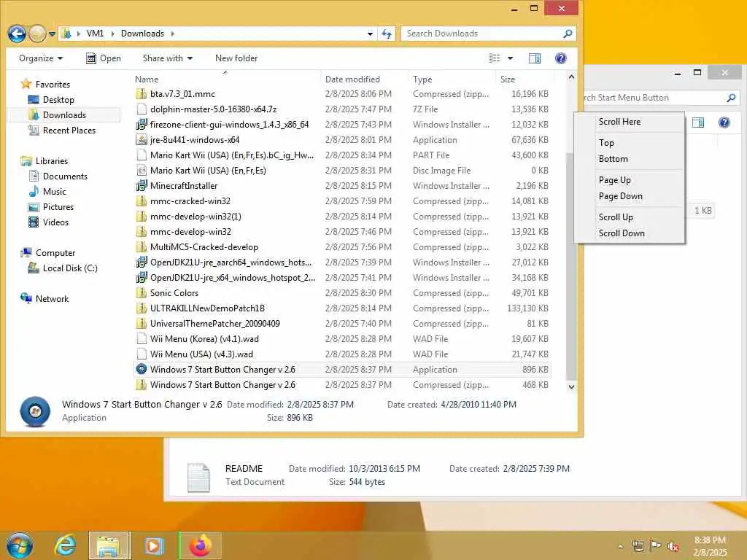Click the Refresh button beside address bar
747x560 pixels.
(387, 34)
